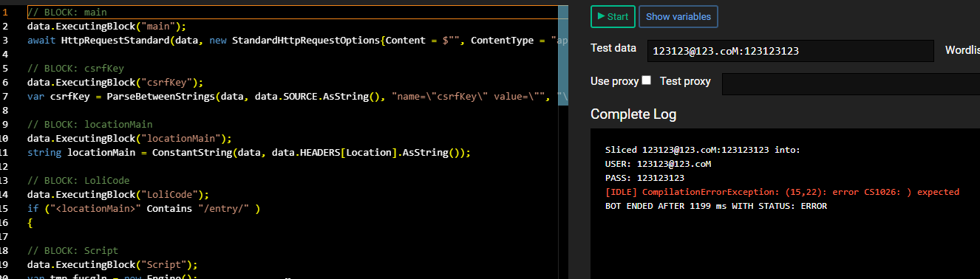Click the data.ExecutingBlock("LoliCode") line
This screenshot has height=279, width=980.
coord(118,195)
